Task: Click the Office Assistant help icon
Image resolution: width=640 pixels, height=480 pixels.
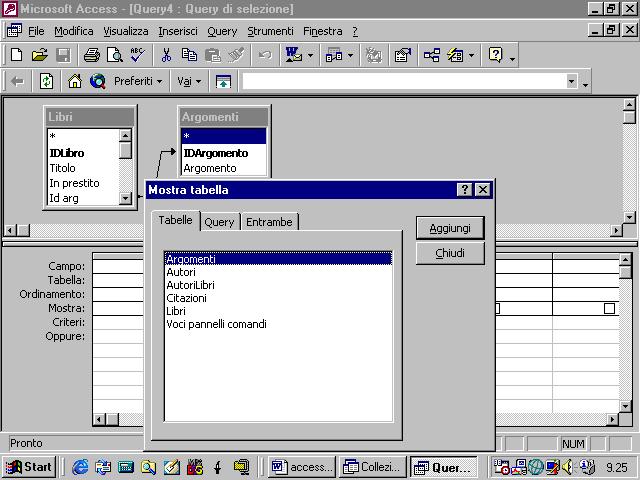Action: click(x=496, y=55)
